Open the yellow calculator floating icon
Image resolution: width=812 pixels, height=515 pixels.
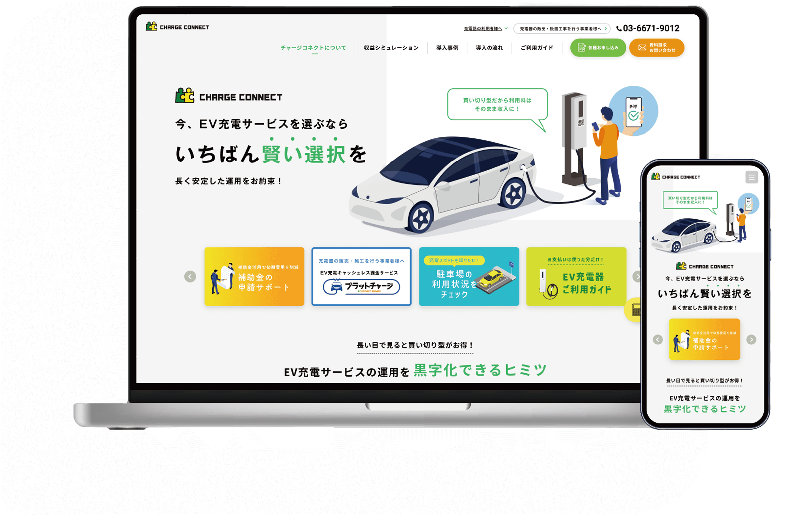click(635, 310)
